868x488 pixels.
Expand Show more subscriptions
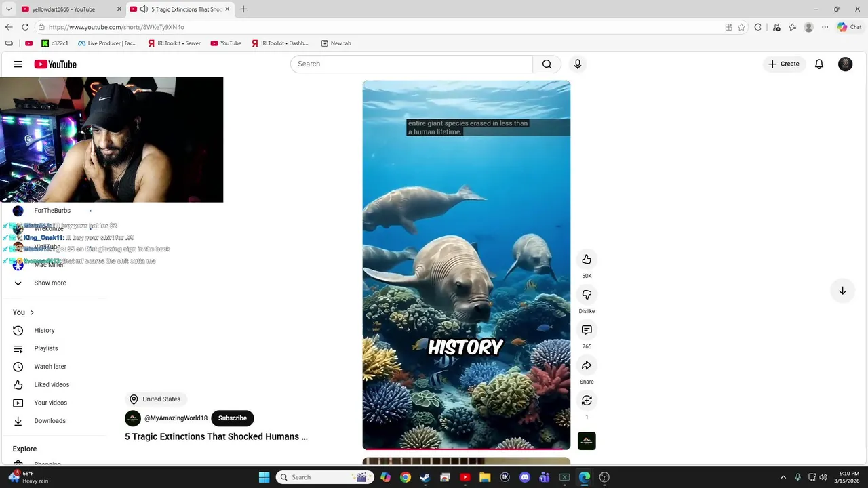tap(50, 283)
